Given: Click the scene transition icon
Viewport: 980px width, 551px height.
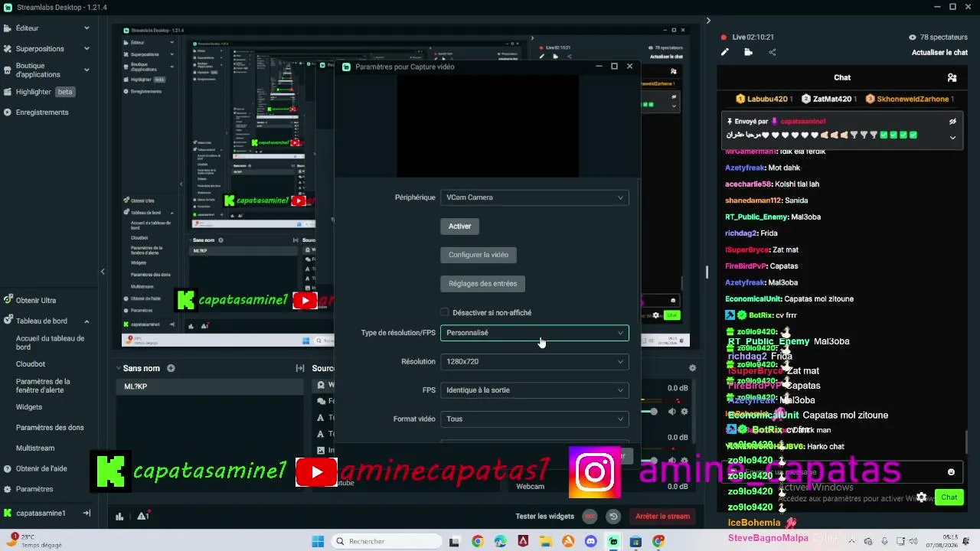Looking at the screenshot, I should 300,368.
